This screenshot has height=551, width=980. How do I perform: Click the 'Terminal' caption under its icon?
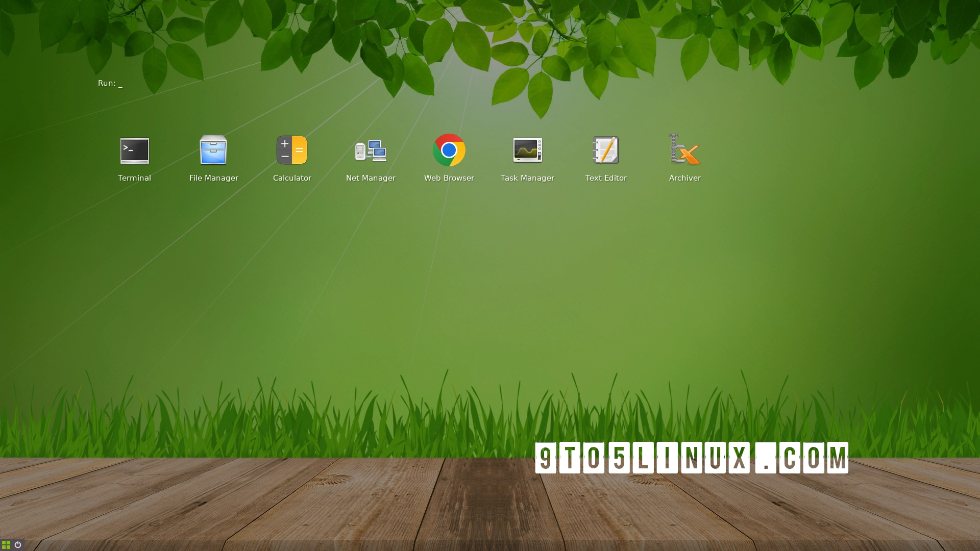pyautogui.click(x=135, y=178)
